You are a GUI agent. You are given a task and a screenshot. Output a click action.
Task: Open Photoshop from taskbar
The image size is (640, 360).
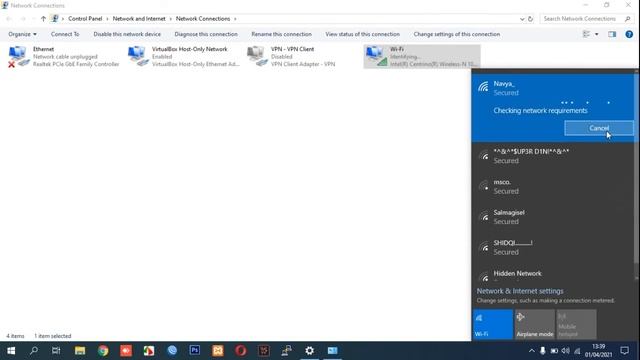(195, 351)
